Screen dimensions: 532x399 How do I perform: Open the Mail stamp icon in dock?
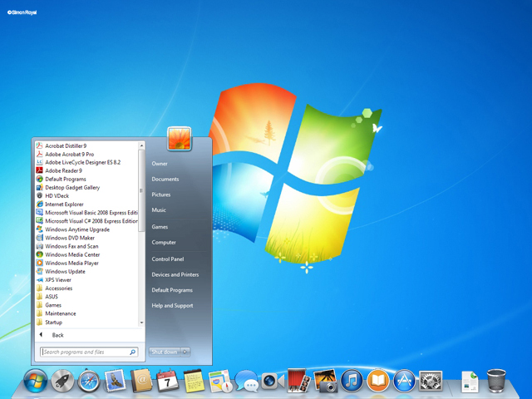point(116,381)
